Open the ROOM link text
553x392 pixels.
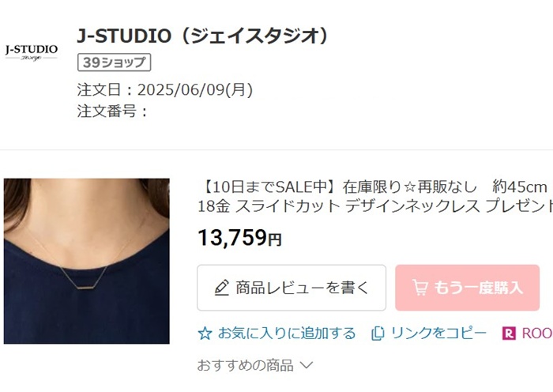[537, 334]
